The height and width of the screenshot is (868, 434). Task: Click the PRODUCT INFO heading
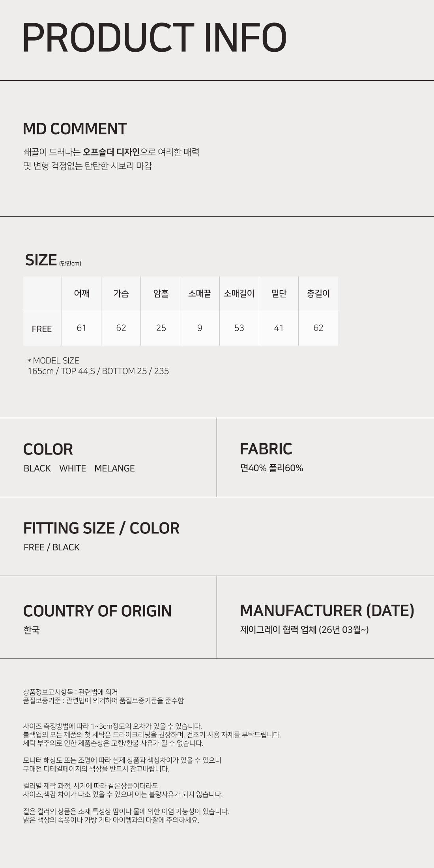(x=154, y=37)
